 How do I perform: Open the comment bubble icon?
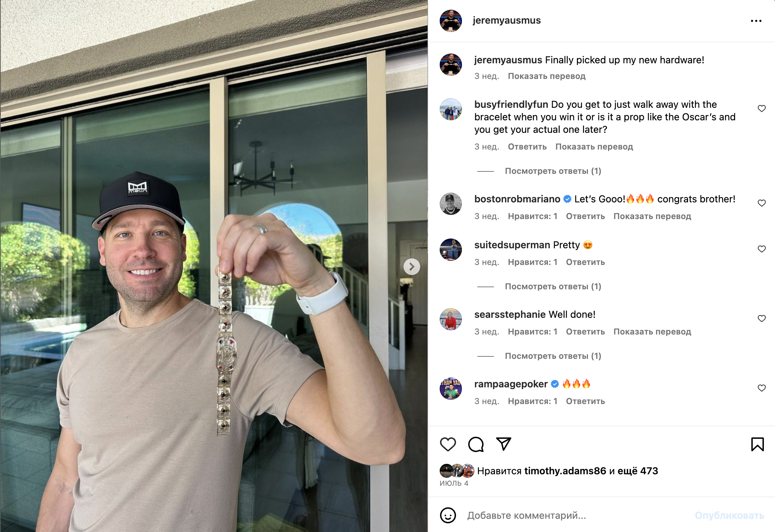(x=476, y=444)
